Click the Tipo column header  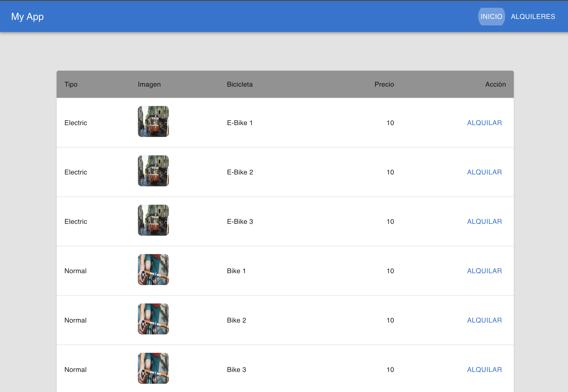click(71, 84)
